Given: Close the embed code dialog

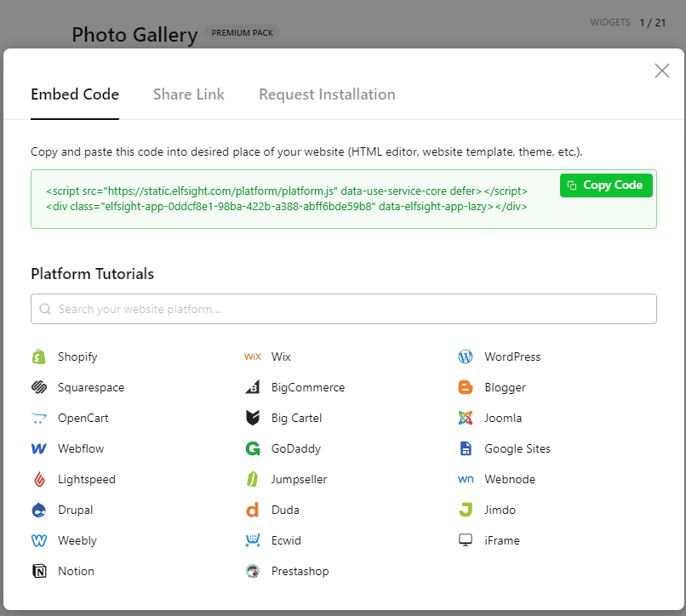Looking at the screenshot, I should (661, 71).
